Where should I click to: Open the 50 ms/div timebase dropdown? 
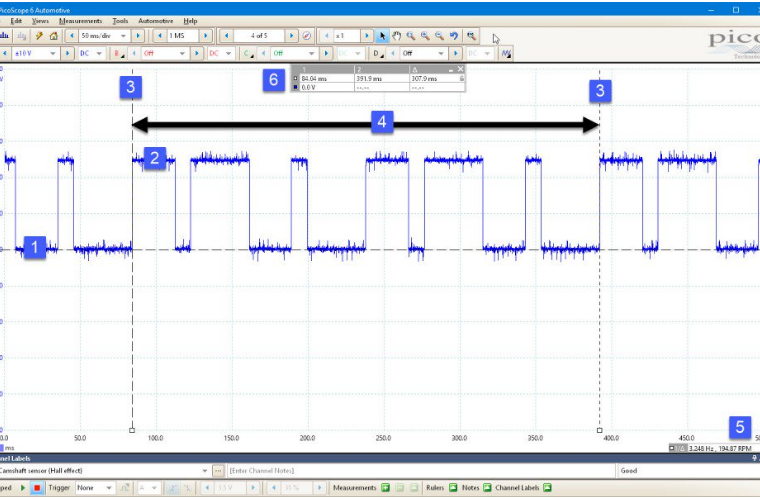pyautogui.click(x=123, y=36)
